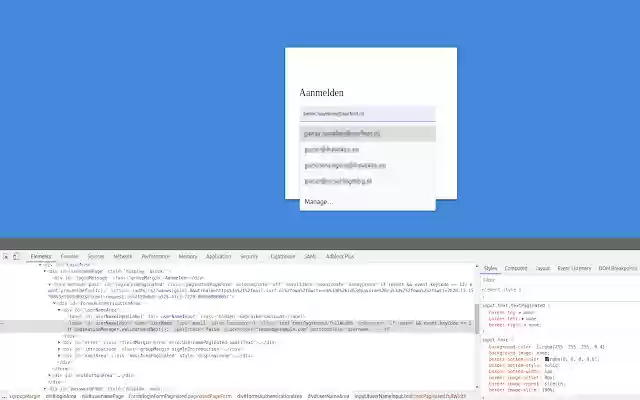Image resolution: width=640 pixels, height=400 pixels.
Task: Select the Event Listeners sidebar tab
Action: click(x=574, y=268)
